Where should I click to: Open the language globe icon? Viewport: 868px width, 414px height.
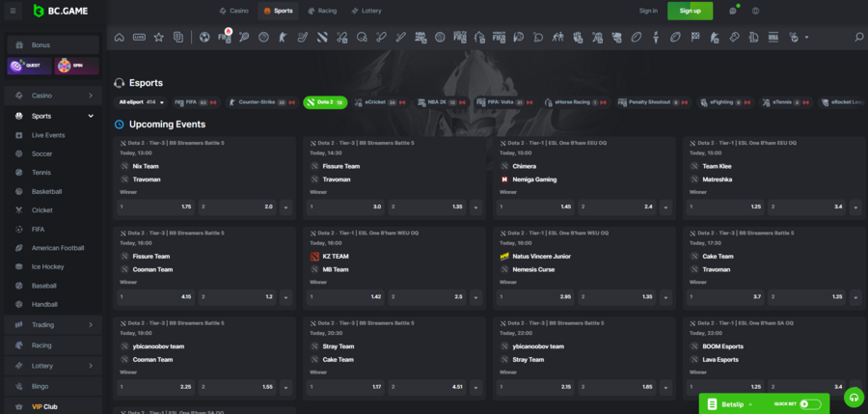coord(755,11)
